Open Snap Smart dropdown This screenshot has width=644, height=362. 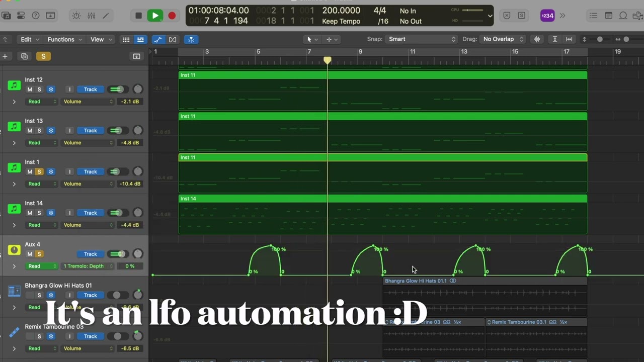422,39
